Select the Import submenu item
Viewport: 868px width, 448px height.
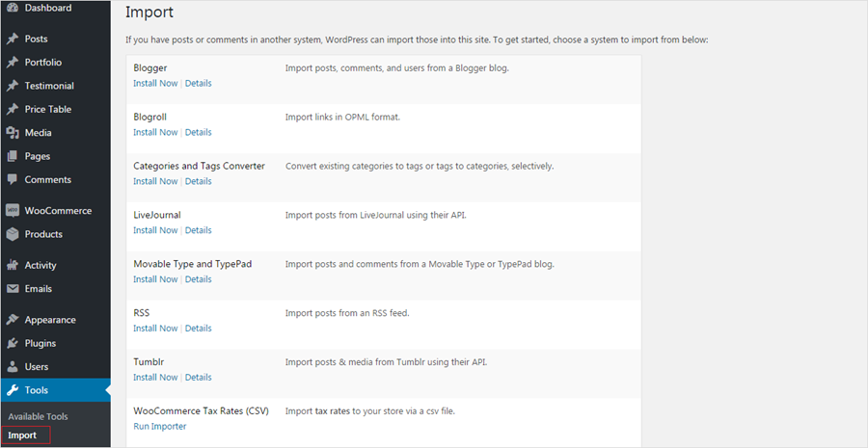point(22,435)
